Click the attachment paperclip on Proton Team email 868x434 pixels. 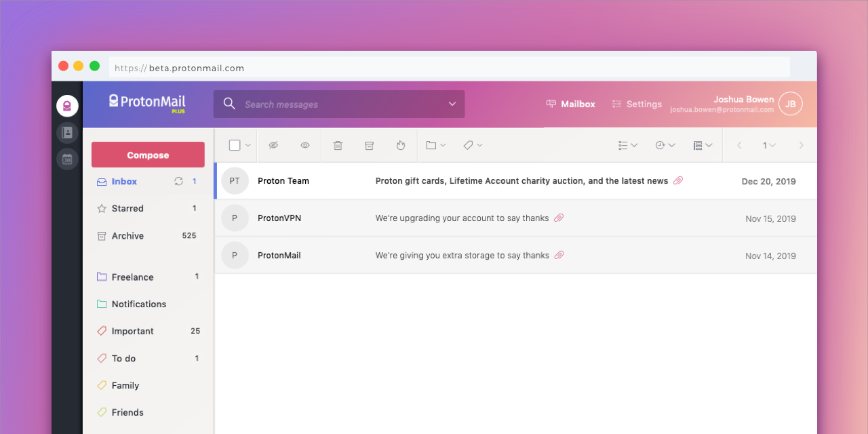[x=678, y=180]
